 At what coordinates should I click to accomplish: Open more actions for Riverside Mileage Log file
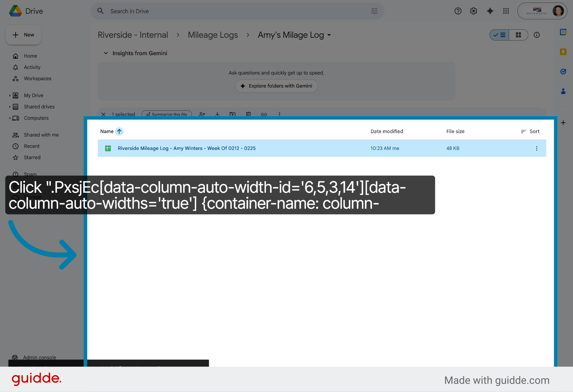click(x=537, y=148)
